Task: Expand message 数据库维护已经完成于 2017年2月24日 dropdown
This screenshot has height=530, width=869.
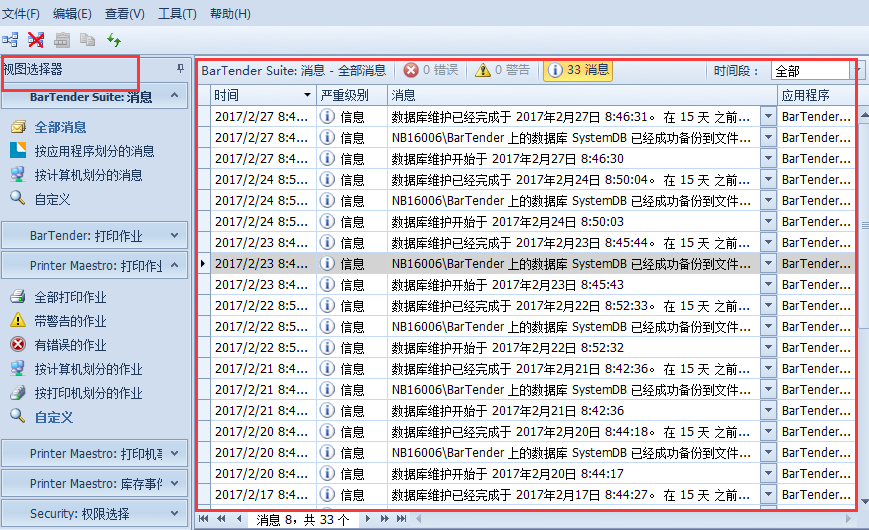Action: pos(768,180)
